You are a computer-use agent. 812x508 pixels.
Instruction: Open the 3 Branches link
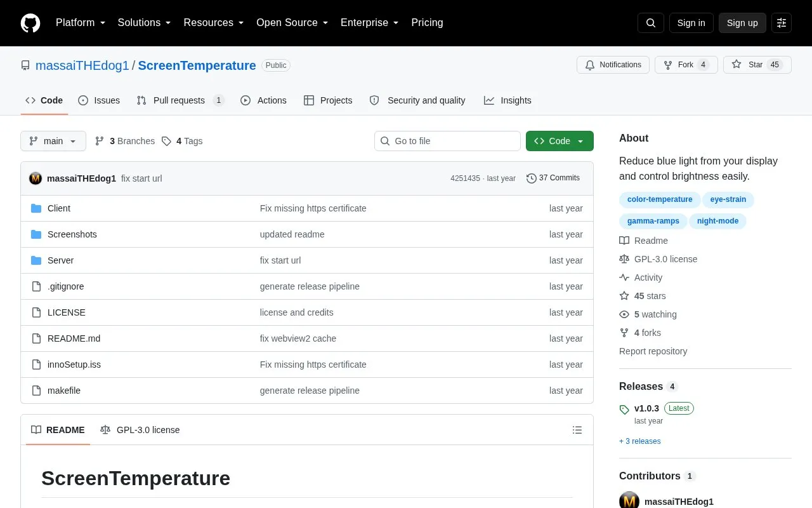pyautogui.click(x=125, y=141)
